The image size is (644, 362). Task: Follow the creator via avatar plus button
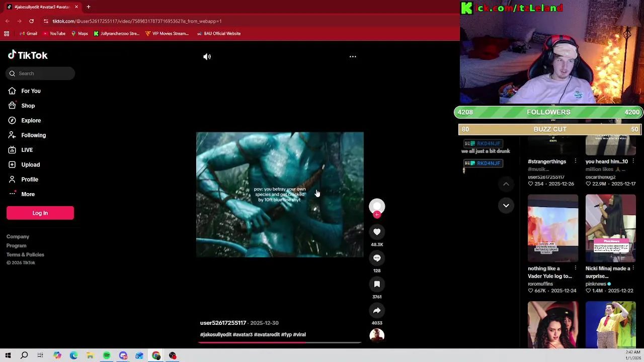[x=377, y=215]
